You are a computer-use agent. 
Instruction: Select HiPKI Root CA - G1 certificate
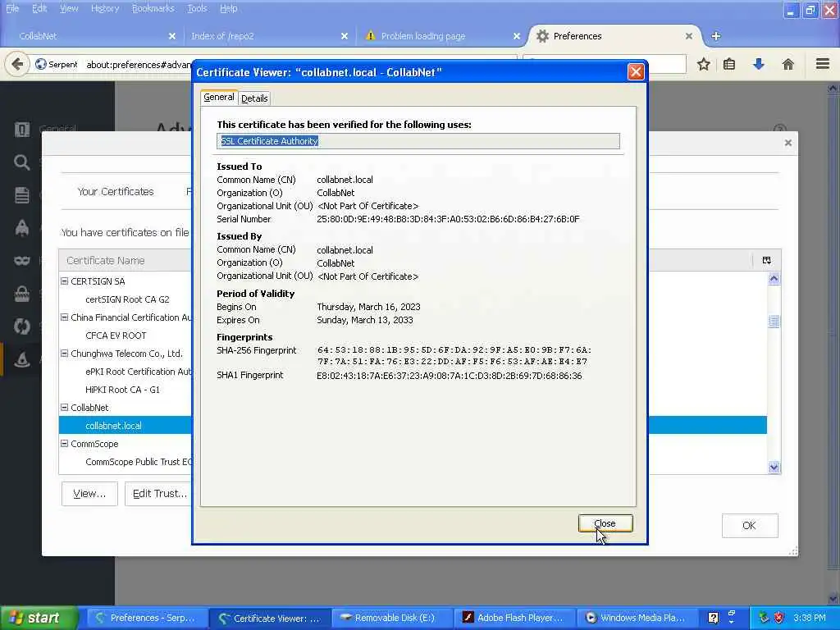point(123,390)
